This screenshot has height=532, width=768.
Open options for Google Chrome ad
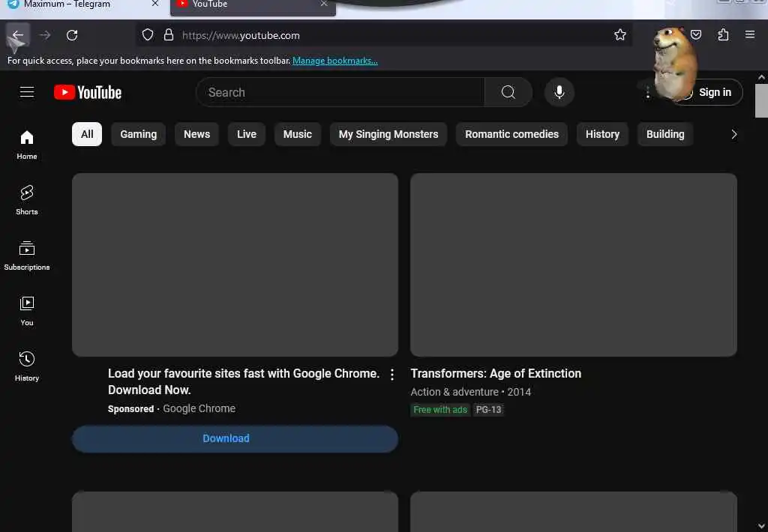391,375
